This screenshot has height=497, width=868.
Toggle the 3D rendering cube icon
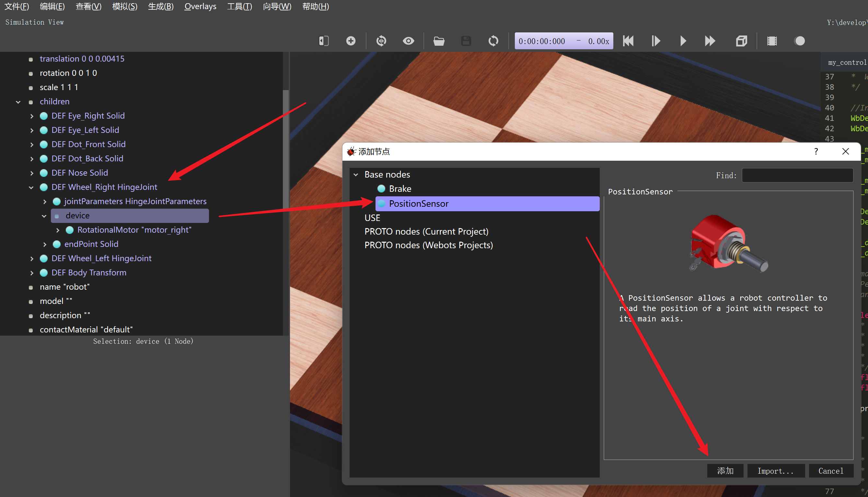[741, 41]
